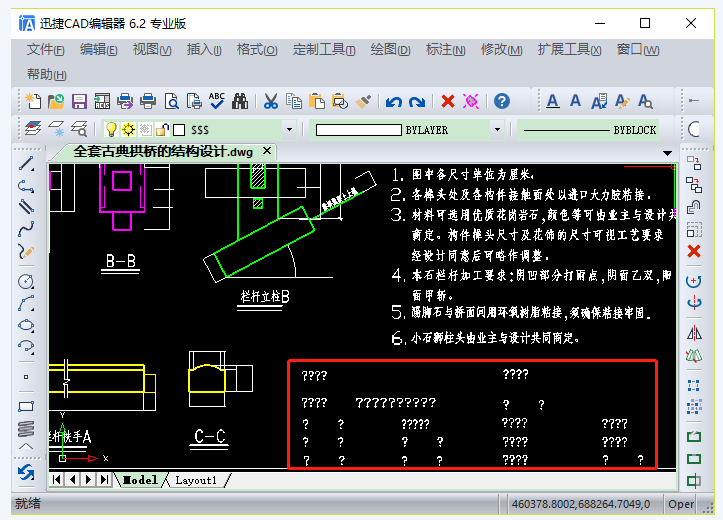Toggle layer freeze sun icon
The width and height of the screenshot is (723, 520).
click(129, 130)
